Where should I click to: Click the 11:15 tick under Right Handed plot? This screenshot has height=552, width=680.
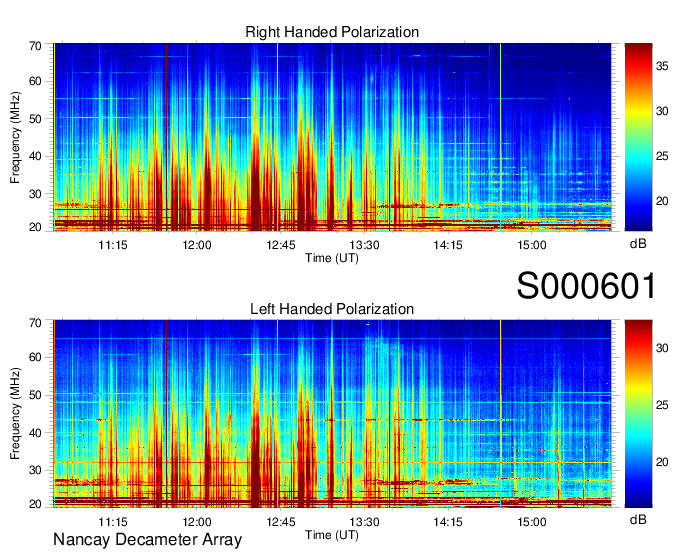click(x=113, y=245)
